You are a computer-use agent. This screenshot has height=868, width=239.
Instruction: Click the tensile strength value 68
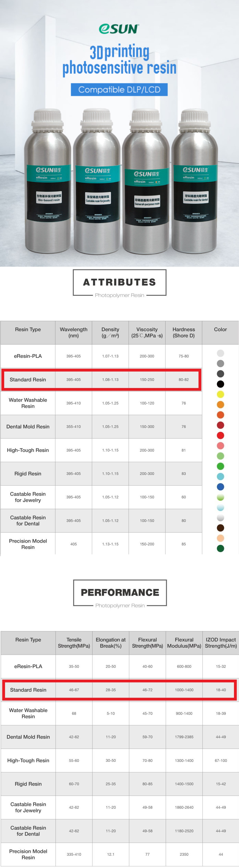pos(74,713)
